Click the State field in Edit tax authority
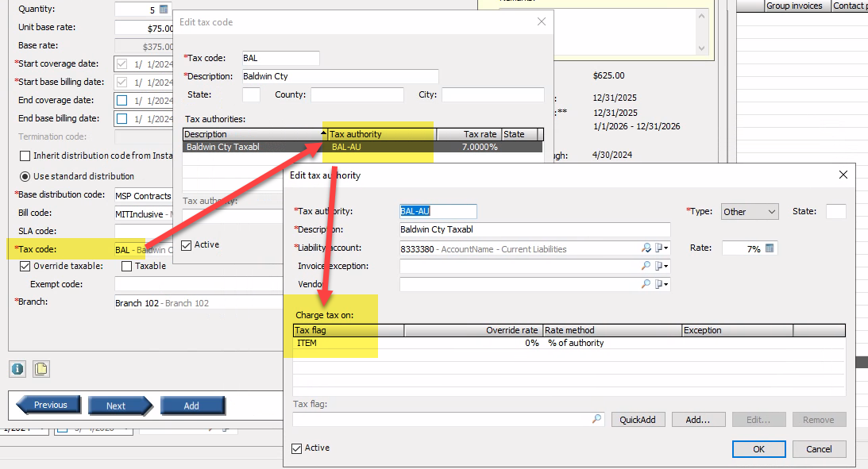868x469 pixels. click(x=836, y=211)
